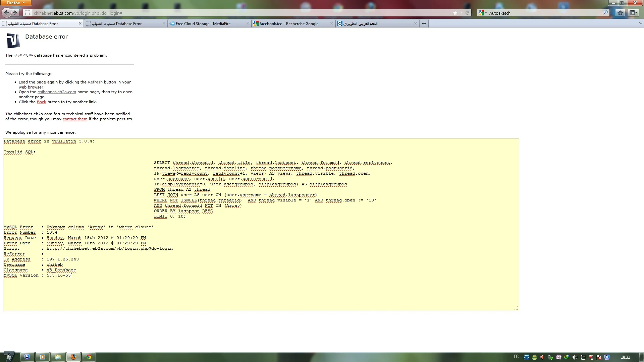Screen dimensions: 644x362
Task: Click the red Back link
Action: tap(41, 102)
